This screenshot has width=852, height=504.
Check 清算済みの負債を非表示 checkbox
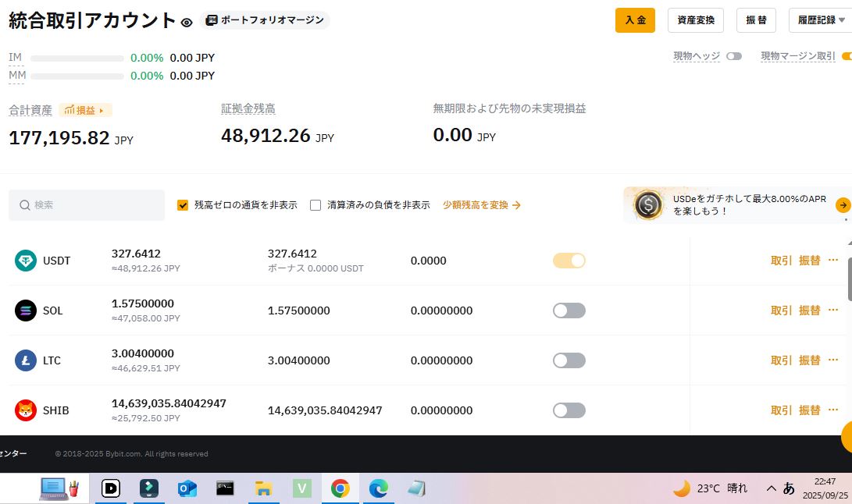[x=315, y=205]
